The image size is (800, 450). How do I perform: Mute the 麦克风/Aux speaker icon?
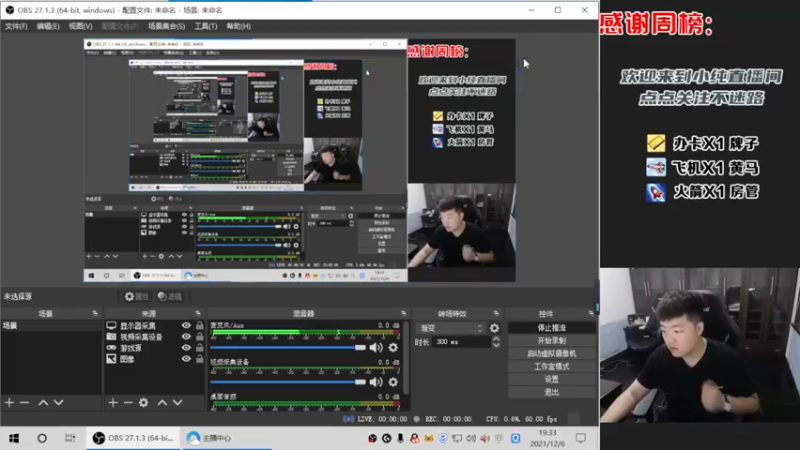376,347
